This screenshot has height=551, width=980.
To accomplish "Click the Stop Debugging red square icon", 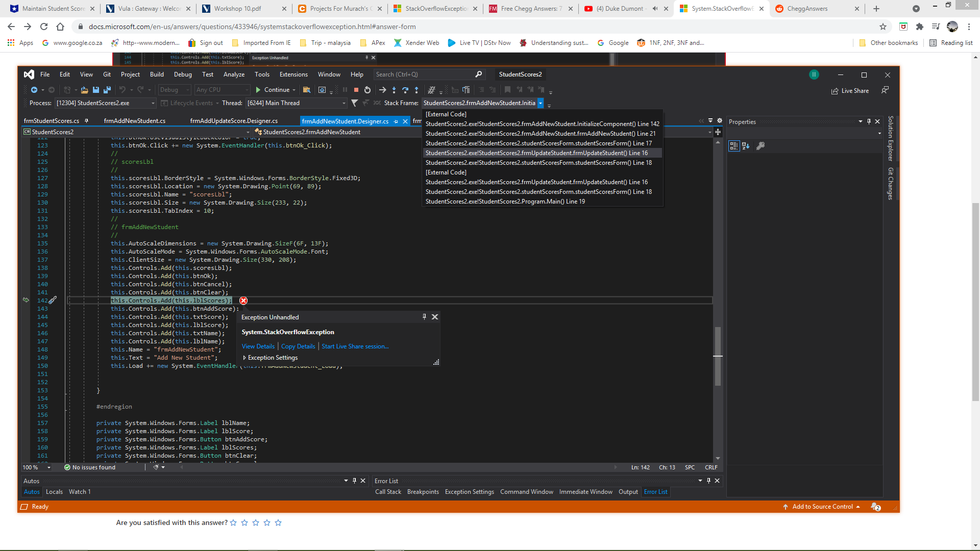I will click(356, 90).
